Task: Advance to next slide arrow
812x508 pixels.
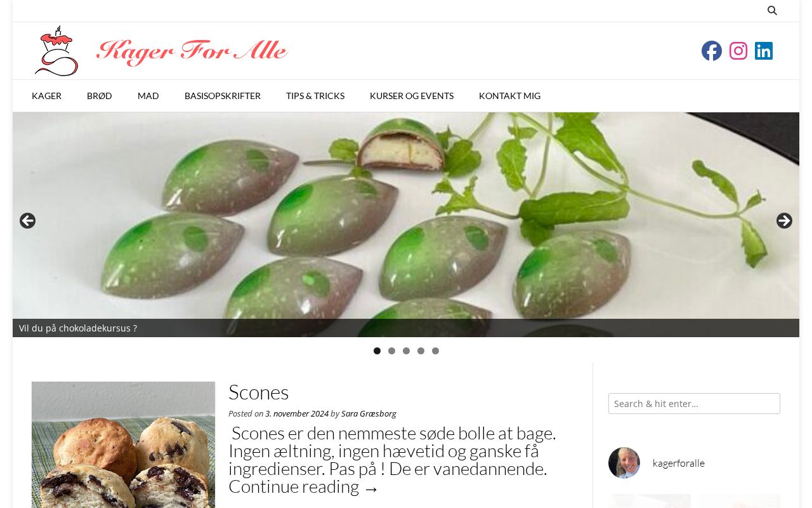Action: pyautogui.click(x=784, y=221)
